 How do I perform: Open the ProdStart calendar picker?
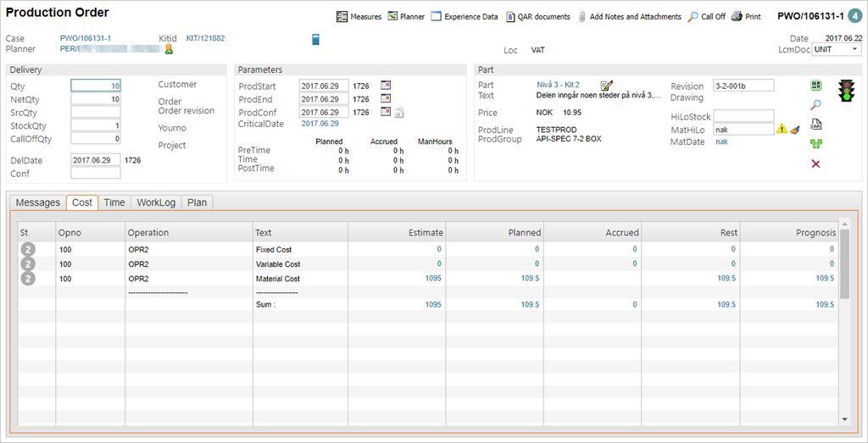pos(386,86)
